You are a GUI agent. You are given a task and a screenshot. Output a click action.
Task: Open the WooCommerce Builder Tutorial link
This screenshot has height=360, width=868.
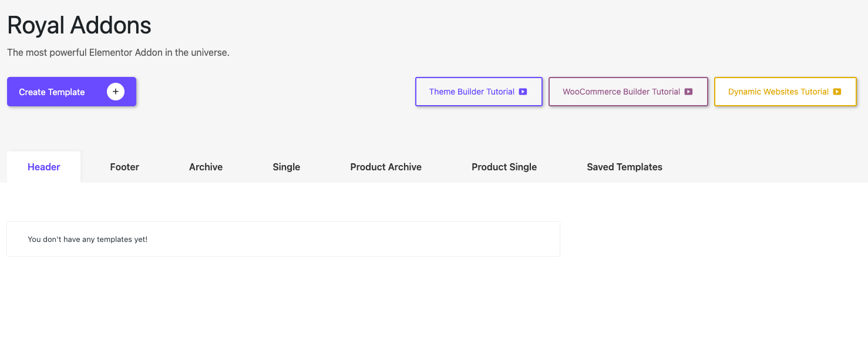tap(621, 92)
